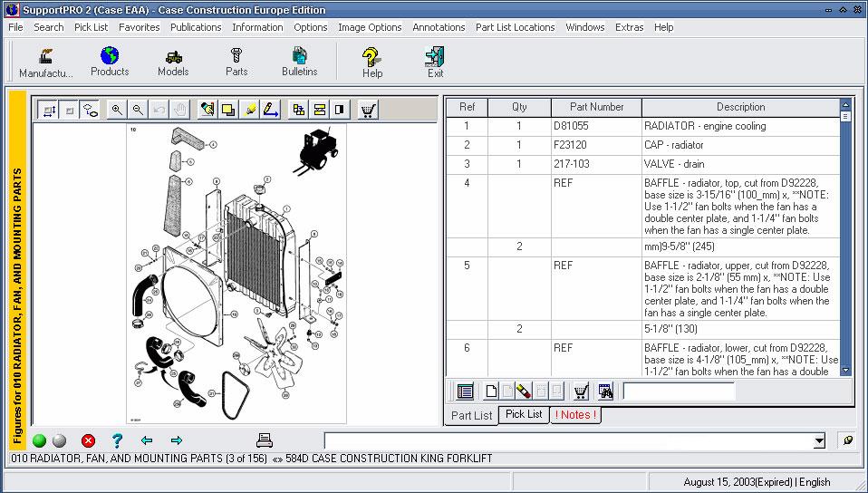Open the Parts bolt icon
The width and height of the screenshot is (868, 493).
pyautogui.click(x=236, y=62)
